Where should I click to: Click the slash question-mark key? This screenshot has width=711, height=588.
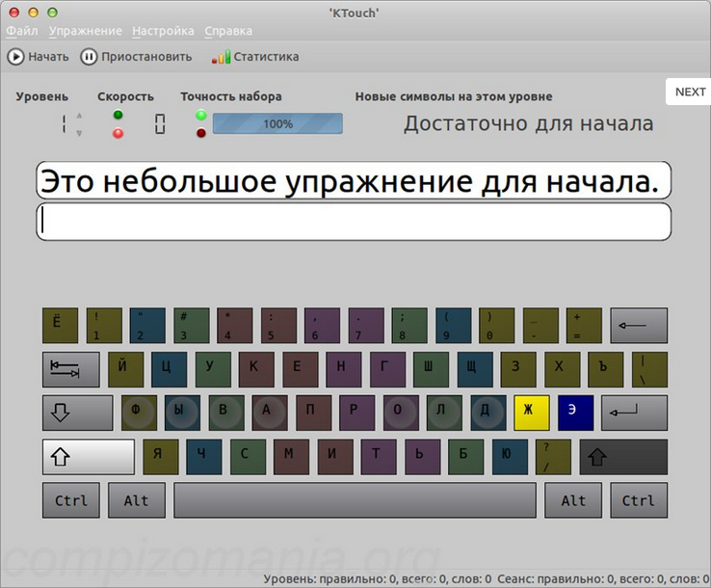(x=553, y=457)
